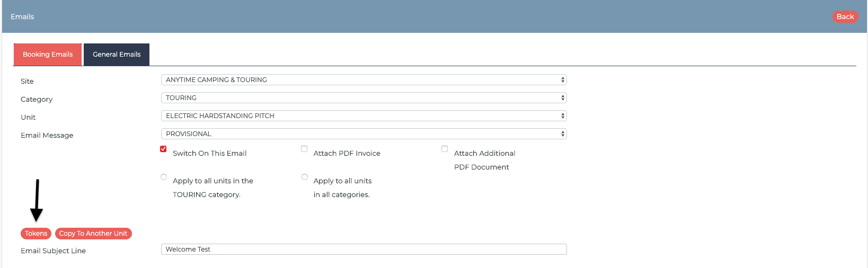Choose the apply to all categories radio button
Screen dimensions: 868x268
pos(305,177)
